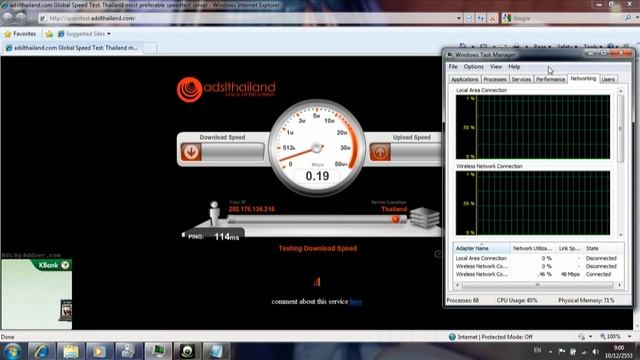Select the Local Area Connection adapter row

click(x=538, y=258)
